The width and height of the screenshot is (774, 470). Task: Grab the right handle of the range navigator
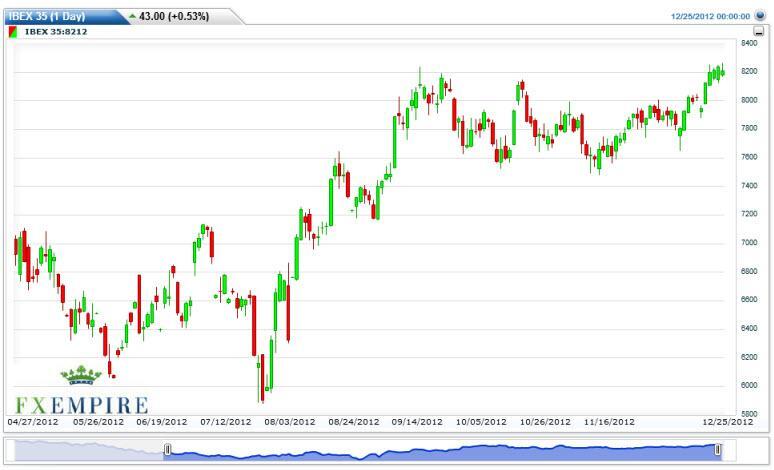[x=718, y=451]
